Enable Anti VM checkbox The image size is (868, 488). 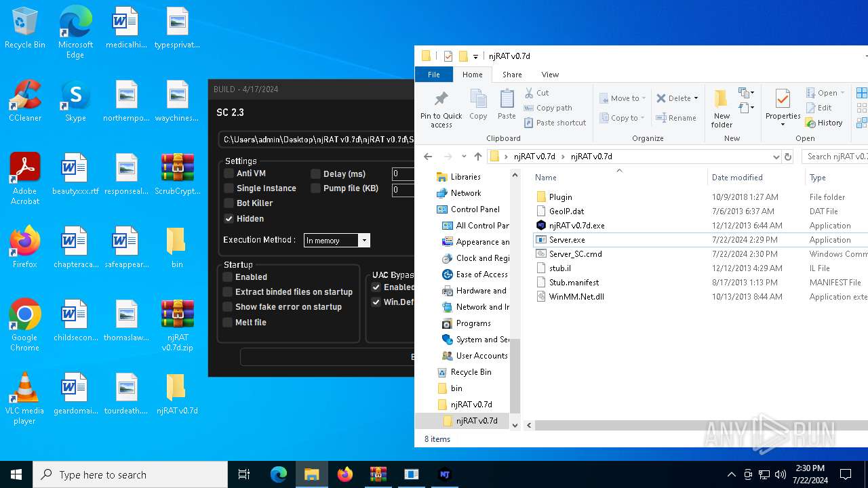(x=229, y=174)
